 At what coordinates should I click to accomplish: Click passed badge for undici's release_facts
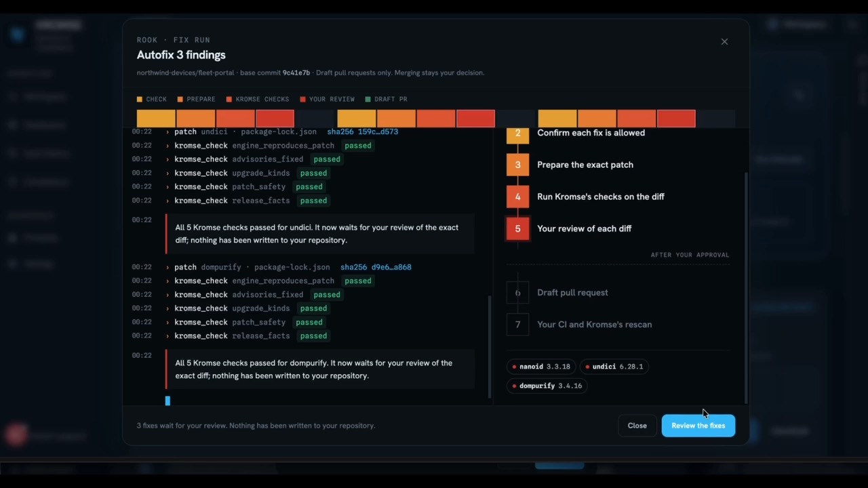click(313, 201)
